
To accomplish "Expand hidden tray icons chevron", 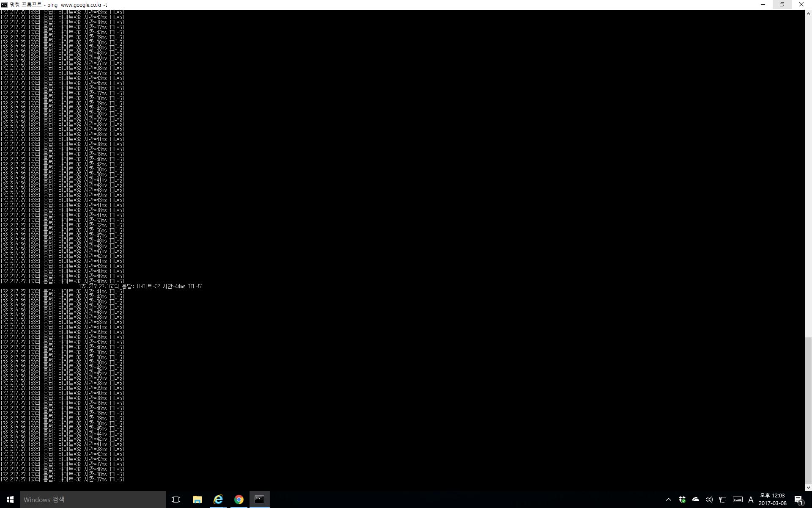I will [669, 500].
